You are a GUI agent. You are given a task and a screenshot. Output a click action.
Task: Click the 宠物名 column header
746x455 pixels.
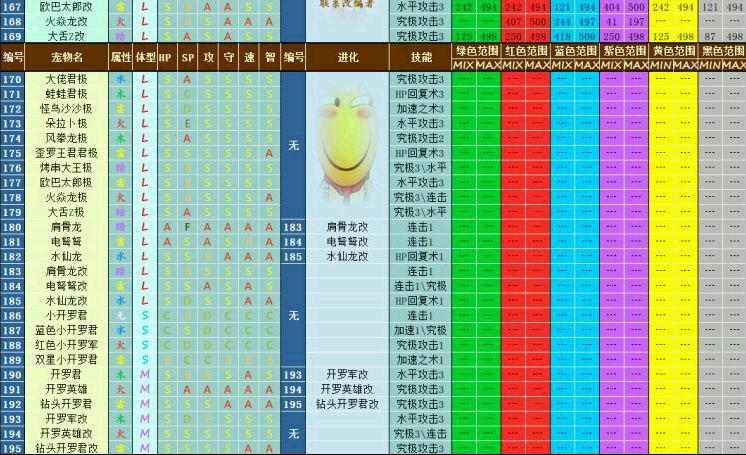pyautogui.click(x=67, y=58)
